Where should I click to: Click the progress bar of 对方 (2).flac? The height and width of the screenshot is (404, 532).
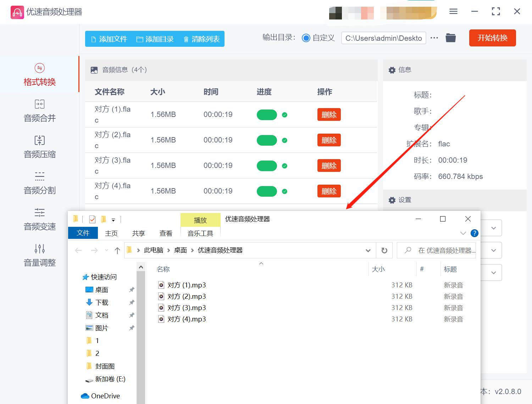(267, 140)
